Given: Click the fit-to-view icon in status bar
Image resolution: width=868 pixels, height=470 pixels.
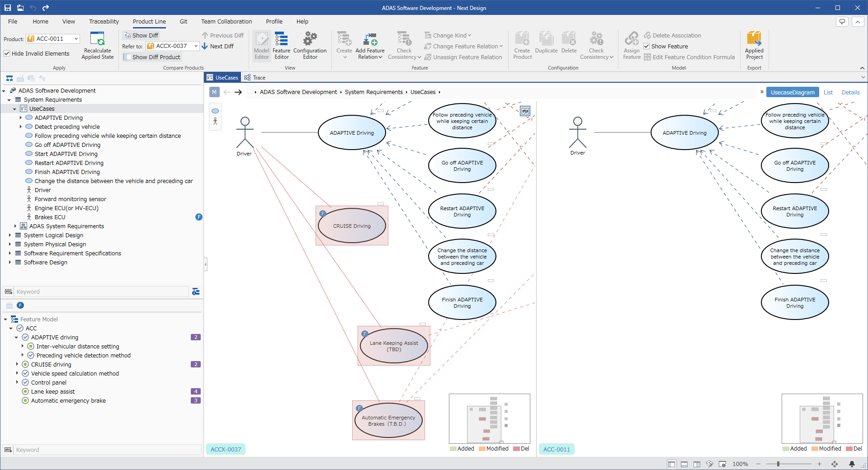Looking at the screenshot, I should pyautogui.click(x=835, y=464).
